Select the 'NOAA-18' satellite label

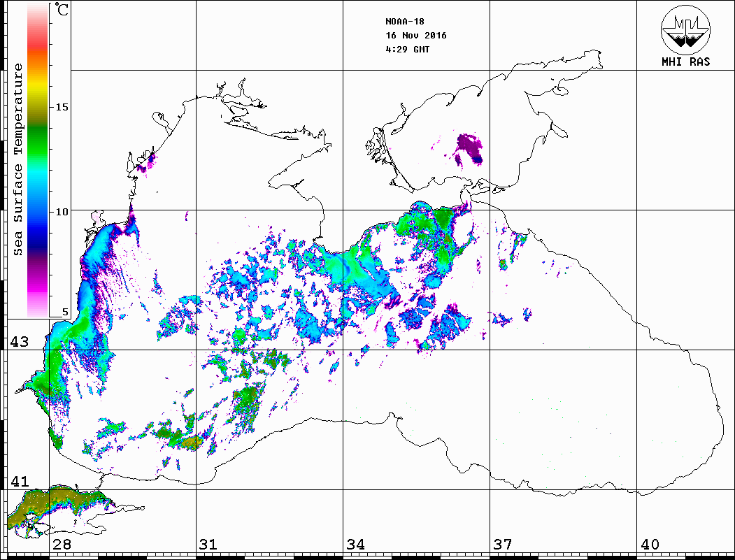pyautogui.click(x=404, y=22)
